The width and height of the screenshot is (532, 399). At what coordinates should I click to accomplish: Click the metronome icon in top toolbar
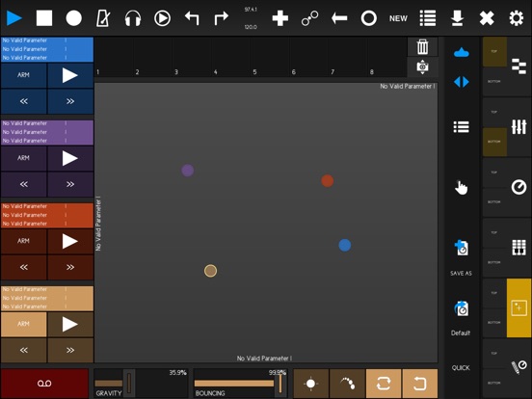pos(103,18)
